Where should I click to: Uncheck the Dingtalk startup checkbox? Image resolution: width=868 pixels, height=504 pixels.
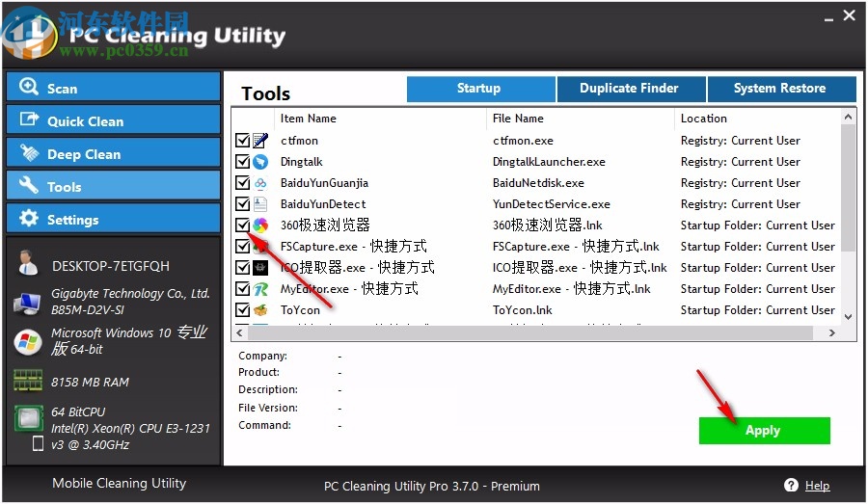(242, 162)
